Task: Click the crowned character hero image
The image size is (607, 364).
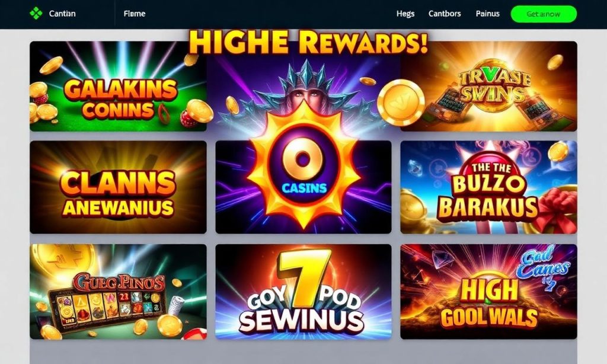Action: [x=303, y=87]
